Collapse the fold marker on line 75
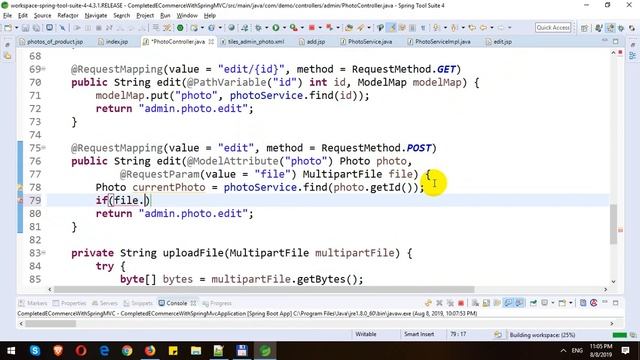The width and height of the screenshot is (640, 360). [44, 148]
